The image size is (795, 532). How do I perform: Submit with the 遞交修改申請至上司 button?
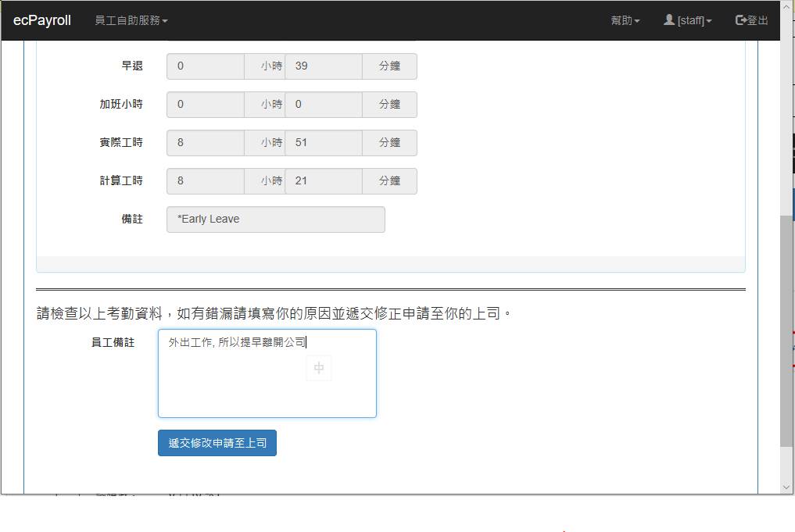[217, 443]
